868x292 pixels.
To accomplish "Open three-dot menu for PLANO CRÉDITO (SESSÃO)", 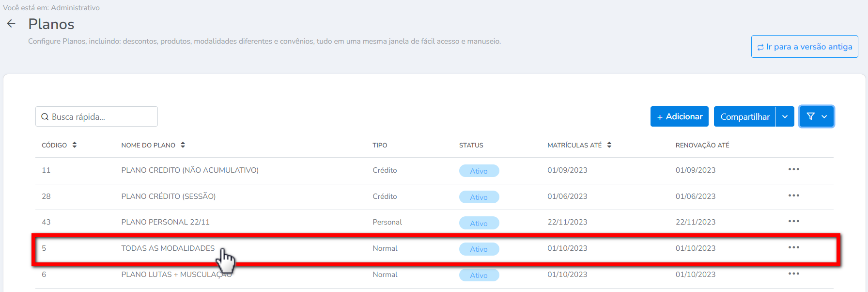I will pos(793,196).
